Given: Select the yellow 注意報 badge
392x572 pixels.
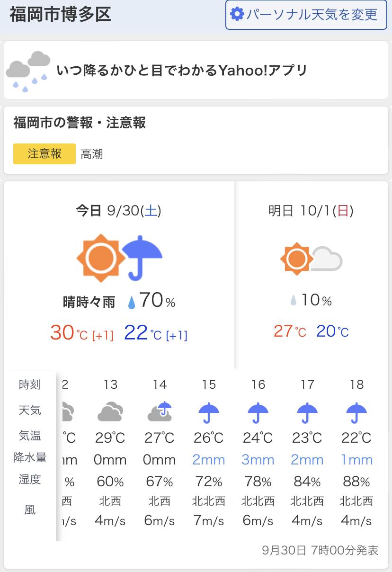Looking at the screenshot, I should coord(45,154).
